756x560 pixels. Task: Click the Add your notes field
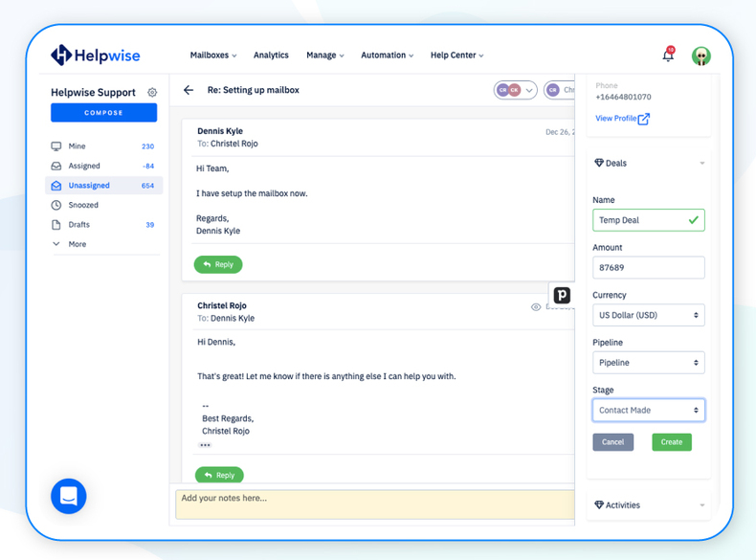click(x=375, y=504)
